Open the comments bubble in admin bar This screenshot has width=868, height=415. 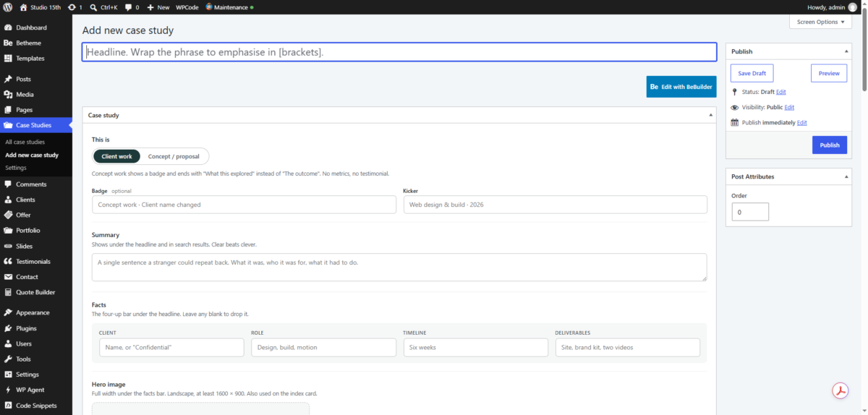(128, 7)
